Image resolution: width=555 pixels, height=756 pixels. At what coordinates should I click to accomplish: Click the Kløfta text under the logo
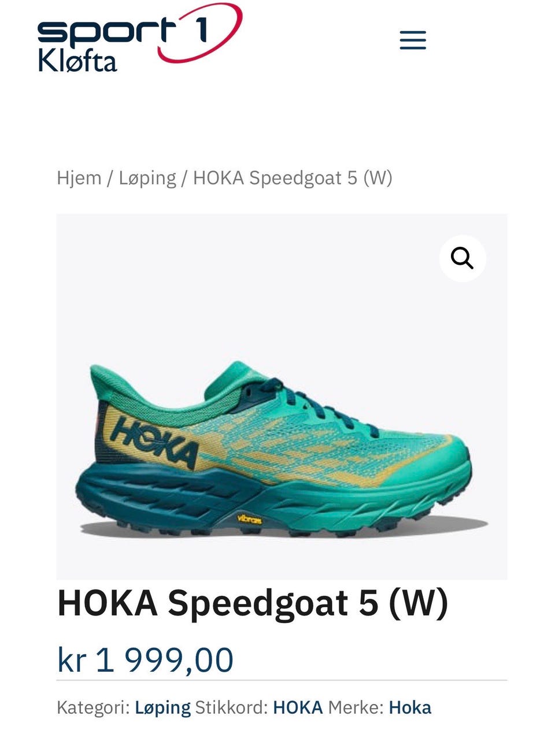click(77, 61)
